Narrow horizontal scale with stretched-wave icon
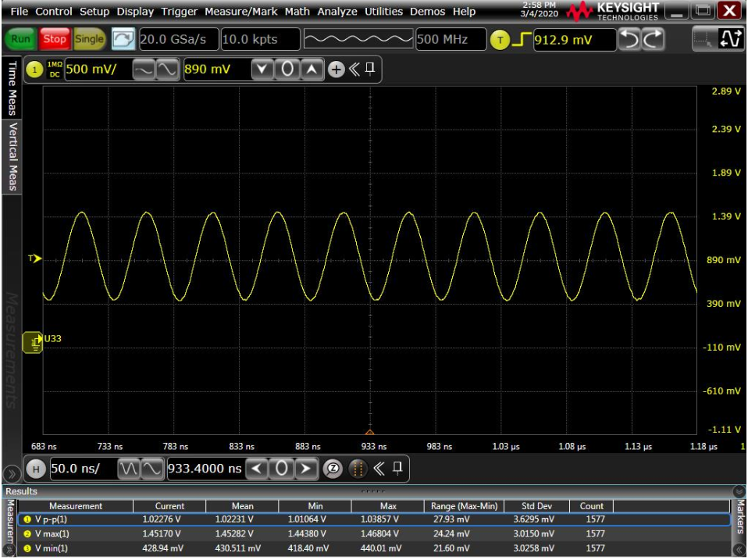This screenshot has height=560, width=748. click(x=151, y=469)
